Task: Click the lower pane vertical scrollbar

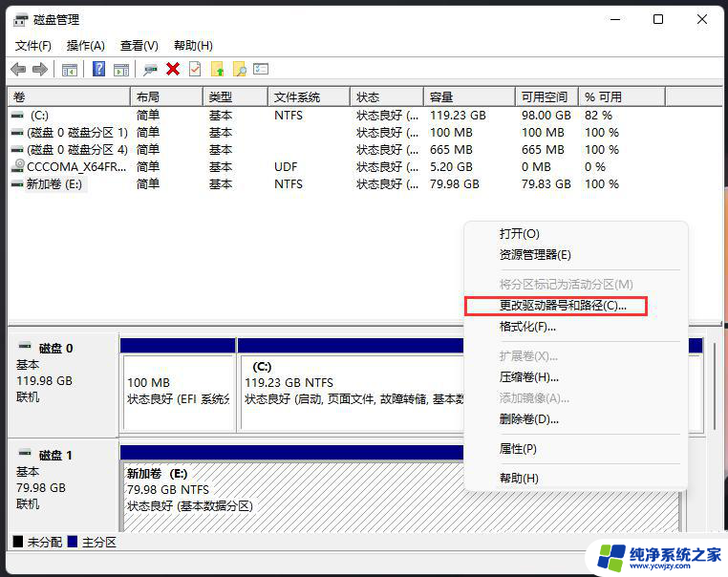Action: click(714, 385)
